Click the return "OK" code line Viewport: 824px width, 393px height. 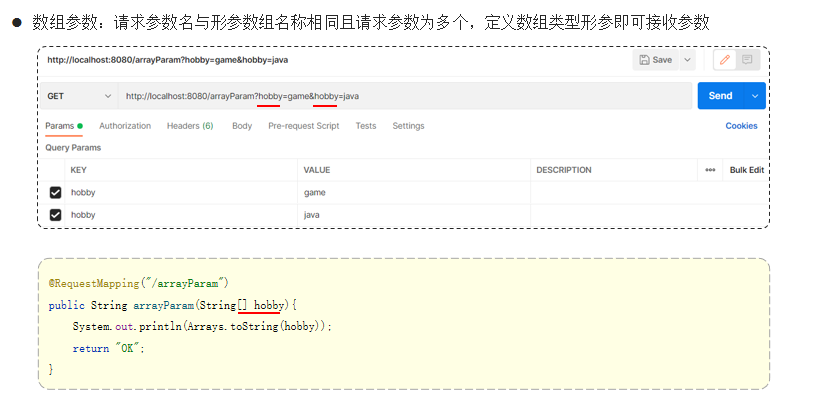[108, 348]
